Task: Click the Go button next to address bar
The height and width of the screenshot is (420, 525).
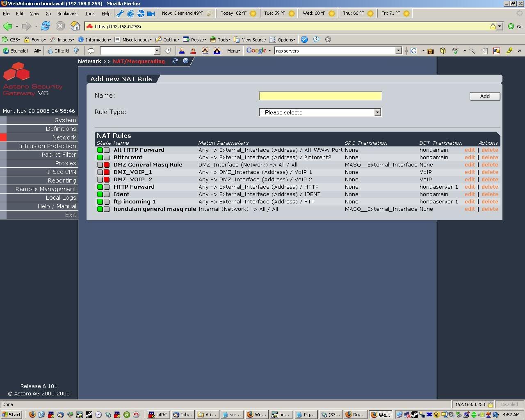Action: 515,26
